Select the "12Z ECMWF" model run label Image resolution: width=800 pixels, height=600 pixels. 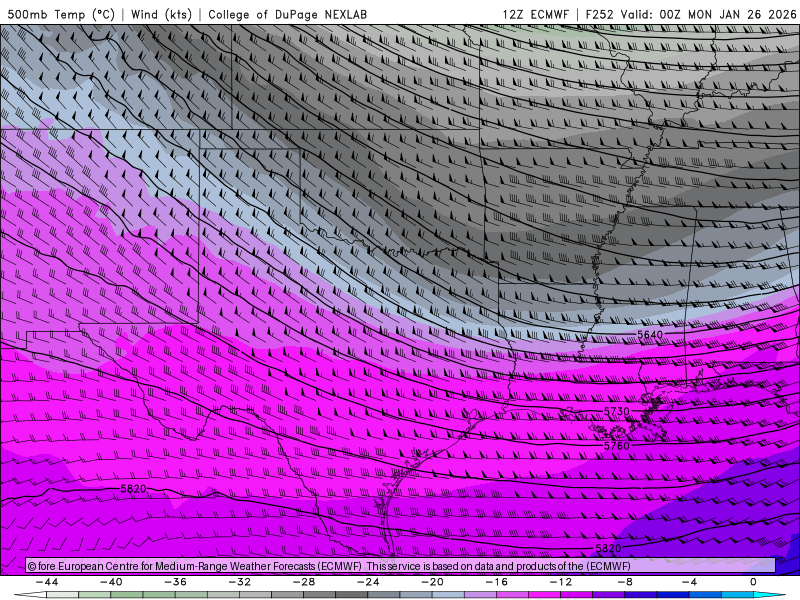coord(535,14)
